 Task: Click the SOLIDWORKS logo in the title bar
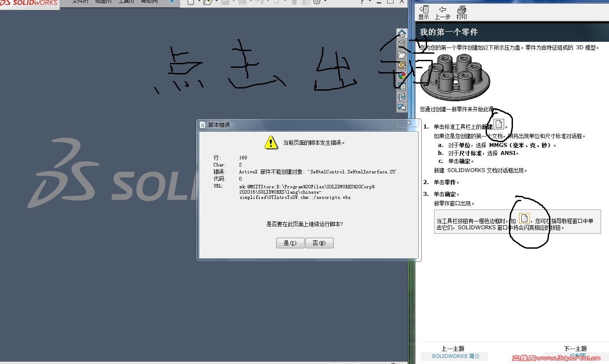point(30,3)
